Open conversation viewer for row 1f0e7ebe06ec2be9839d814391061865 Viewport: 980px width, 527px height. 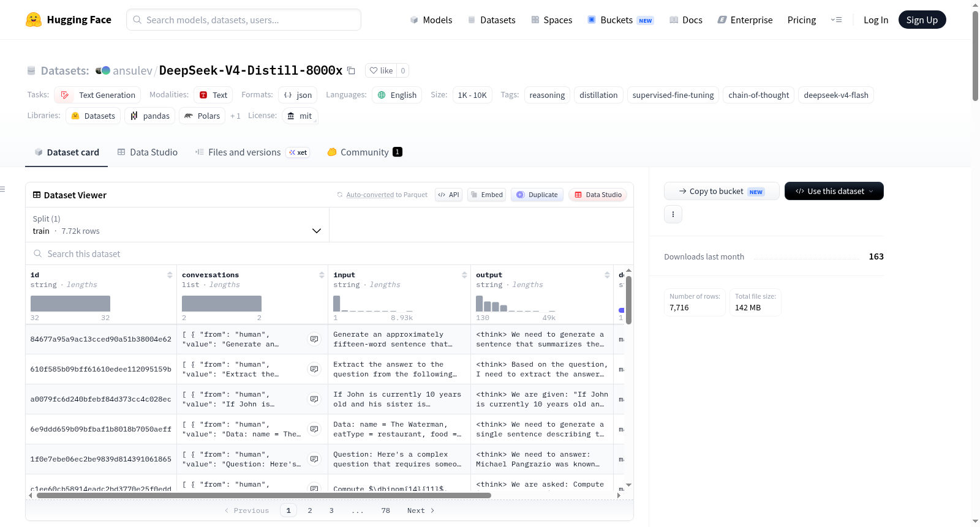point(314,459)
